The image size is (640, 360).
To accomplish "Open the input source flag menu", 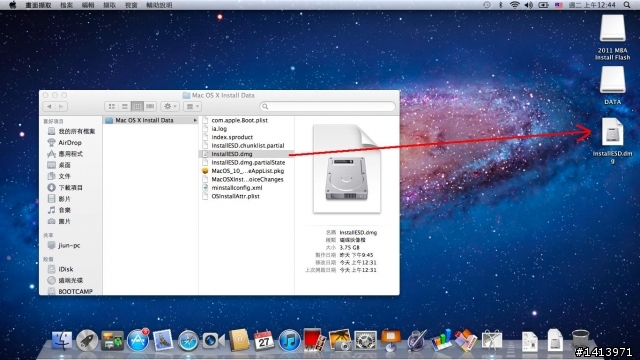I will coord(558,5).
